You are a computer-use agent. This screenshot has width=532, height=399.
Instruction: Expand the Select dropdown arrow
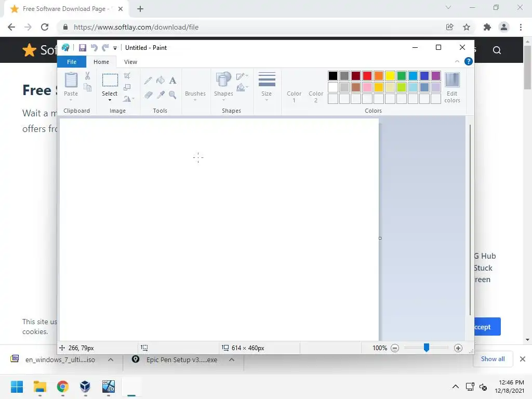click(110, 100)
